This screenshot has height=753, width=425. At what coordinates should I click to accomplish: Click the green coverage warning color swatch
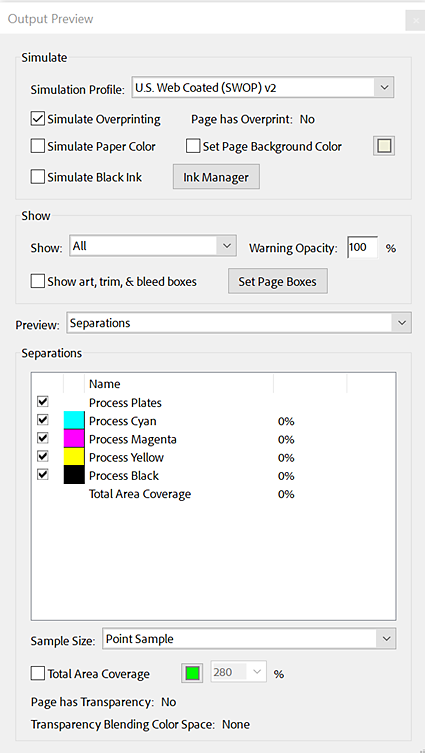coord(193,674)
